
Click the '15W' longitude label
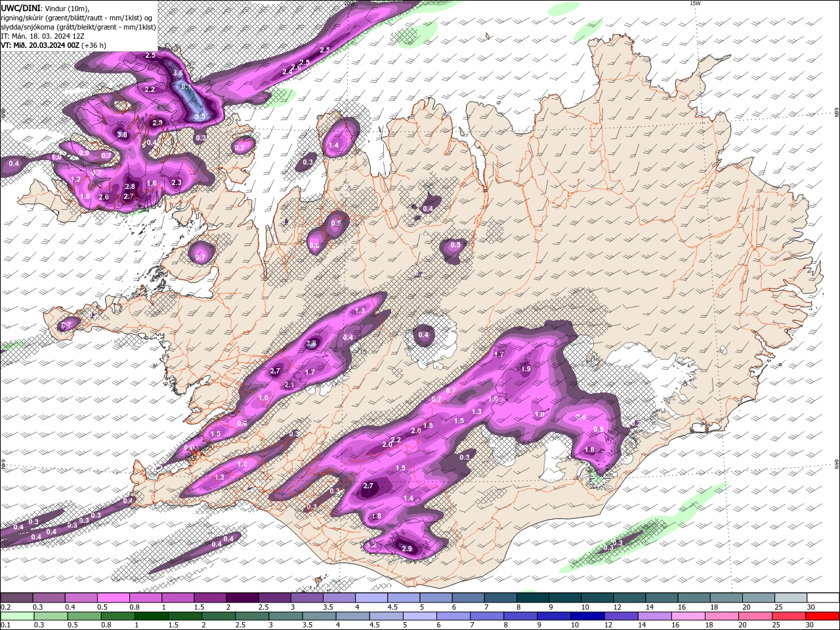tap(696, 3)
